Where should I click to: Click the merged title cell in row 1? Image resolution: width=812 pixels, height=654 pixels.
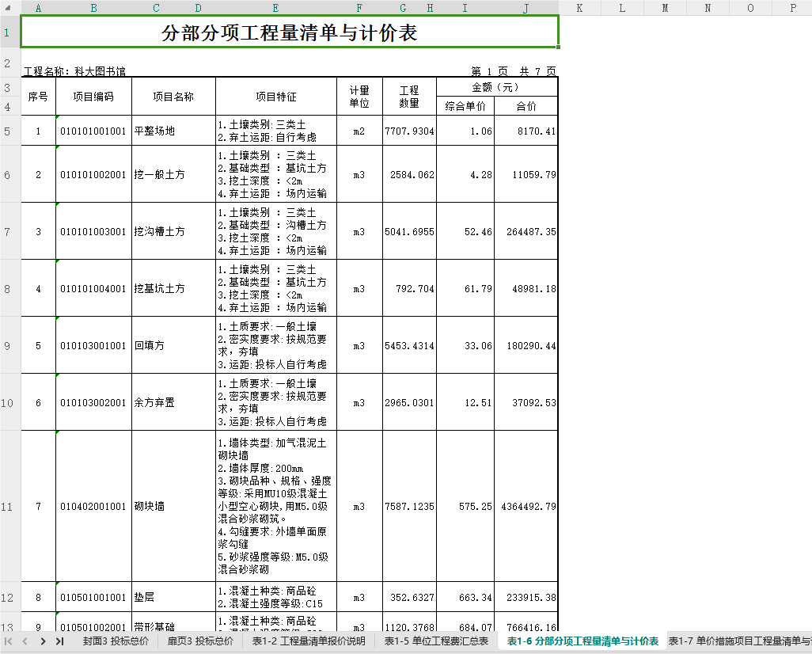pos(290,32)
